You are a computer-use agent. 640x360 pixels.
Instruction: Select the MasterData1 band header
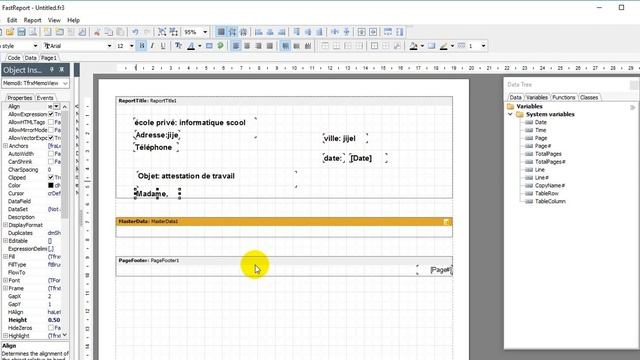[x=284, y=222]
